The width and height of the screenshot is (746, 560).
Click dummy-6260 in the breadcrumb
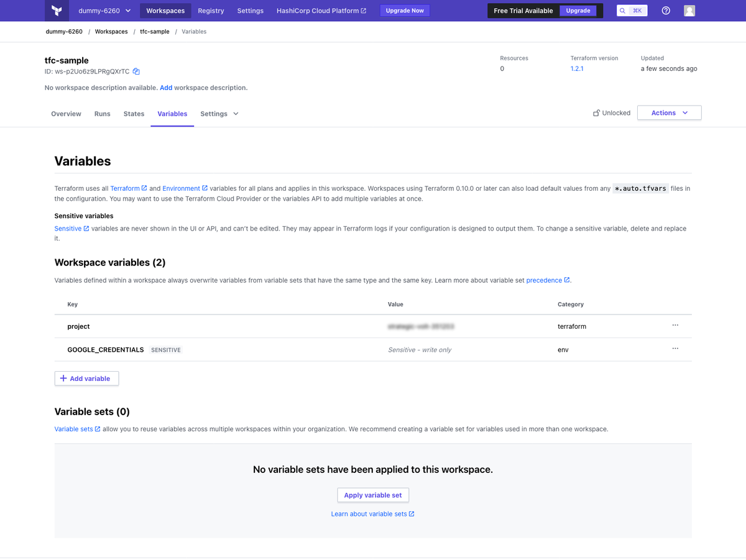pyautogui.click(x=64, y=32)
